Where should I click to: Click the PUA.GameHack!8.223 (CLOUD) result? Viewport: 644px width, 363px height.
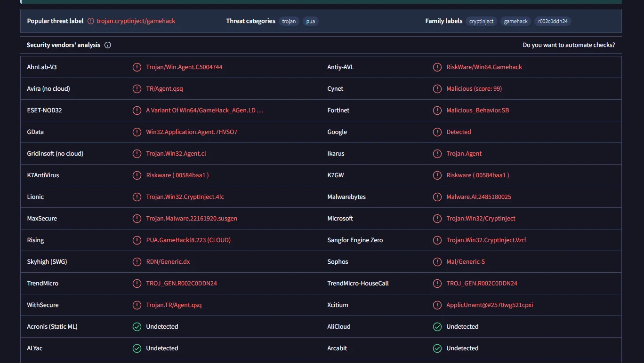[x=188, y=240]
